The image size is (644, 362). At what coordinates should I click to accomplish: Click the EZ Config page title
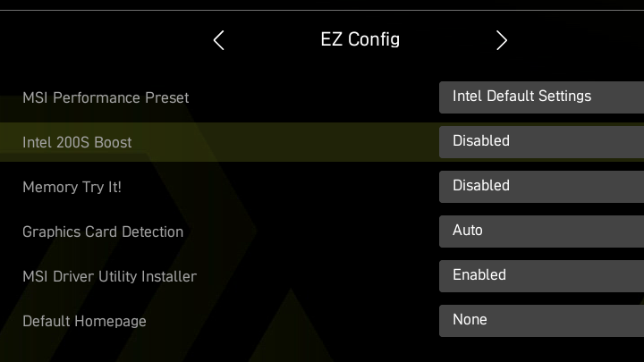(x=360, y=39)
